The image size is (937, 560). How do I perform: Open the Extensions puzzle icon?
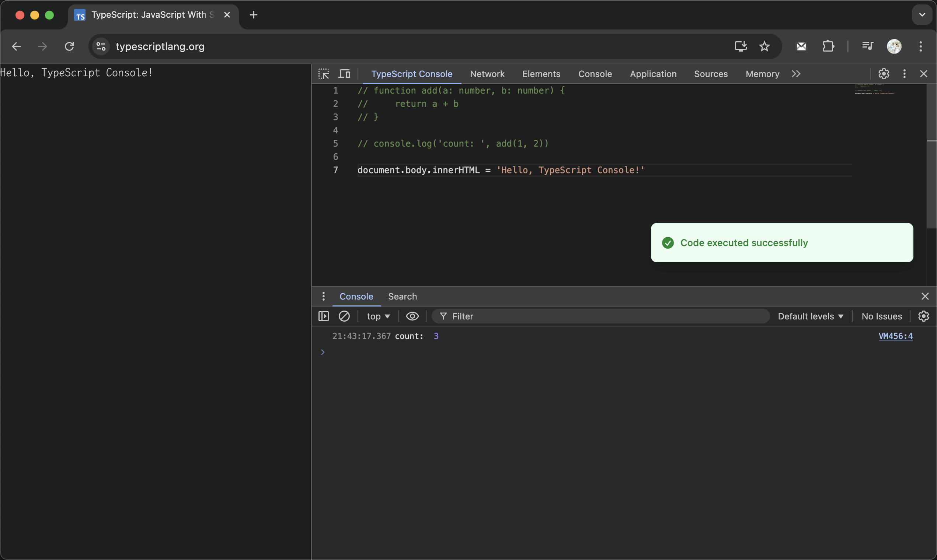(x=828, y=46)
